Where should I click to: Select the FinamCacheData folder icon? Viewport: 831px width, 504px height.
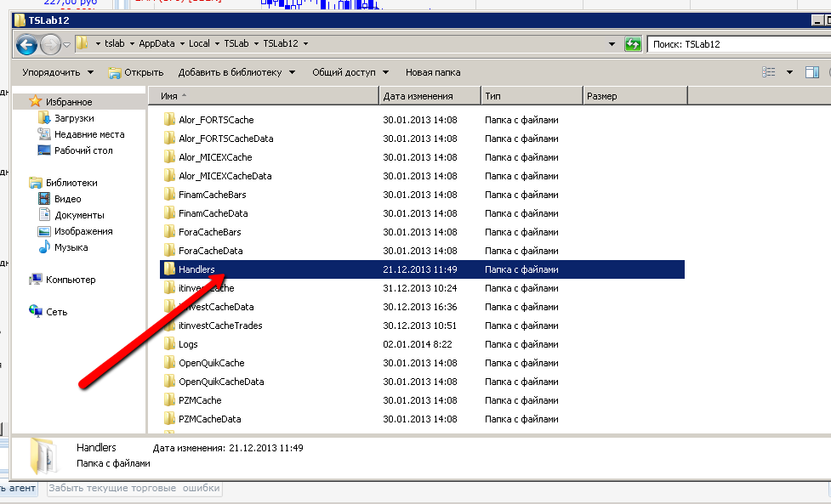click(x=169, y=212)
